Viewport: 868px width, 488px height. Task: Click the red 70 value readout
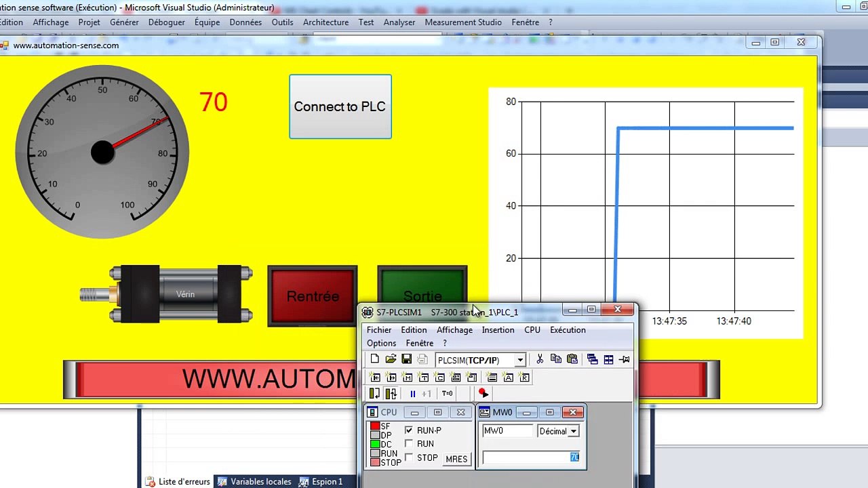point(213,102)
